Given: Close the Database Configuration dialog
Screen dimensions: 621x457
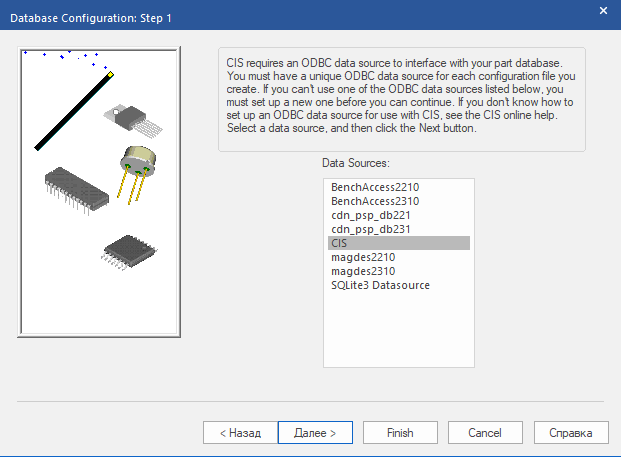Looking at the screenshot, I should [x=602, y=10].
